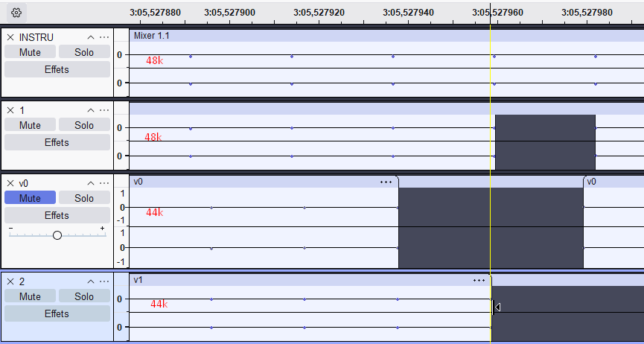The image size is (644, 344).
Task: Close the v0 track
Action: pyautogui.click(x=10, y=183)
